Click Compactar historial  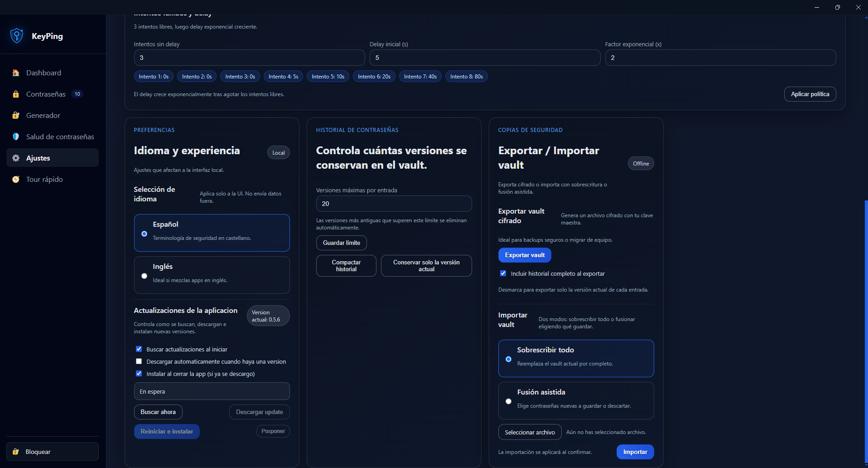coord(346,265)
